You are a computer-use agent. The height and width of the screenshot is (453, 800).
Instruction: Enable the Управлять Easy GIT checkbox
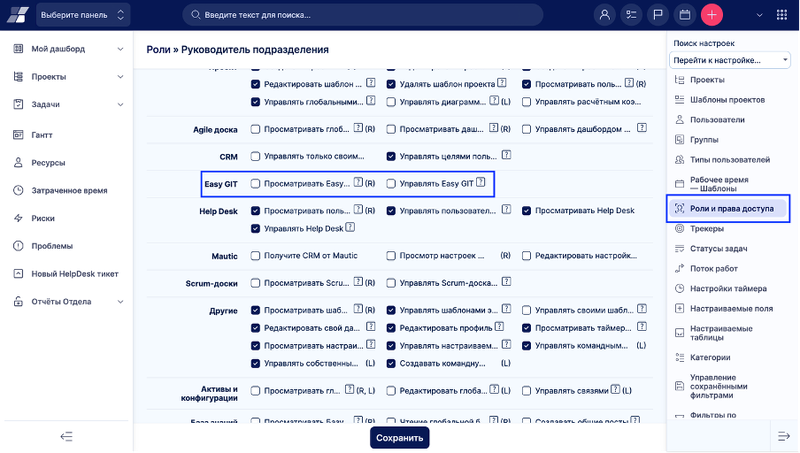coord(391,184)
